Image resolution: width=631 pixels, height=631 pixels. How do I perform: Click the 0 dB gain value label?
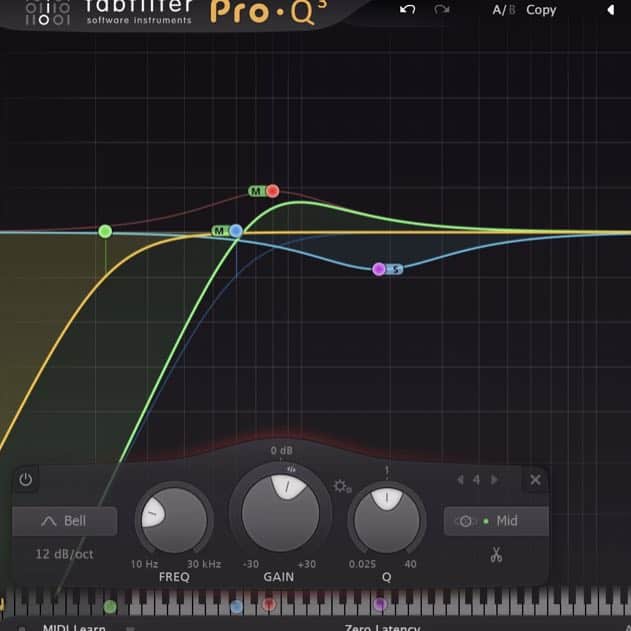click(x=281, y=450)
